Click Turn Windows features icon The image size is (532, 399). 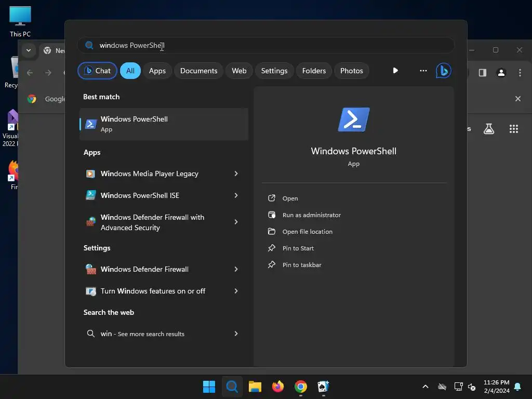pyautogui.click(x=90, y=291)
